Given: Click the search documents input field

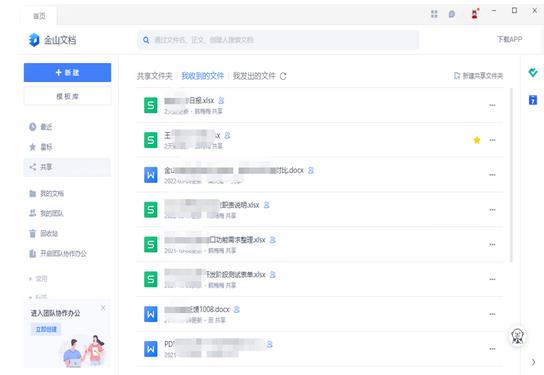Looking at the screenshot, I should (x=278, y=40).
